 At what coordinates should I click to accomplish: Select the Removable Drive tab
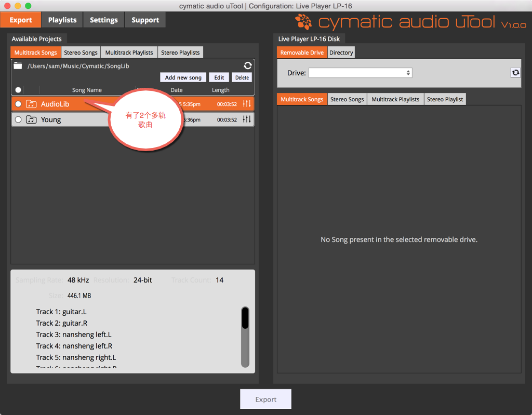302,52
